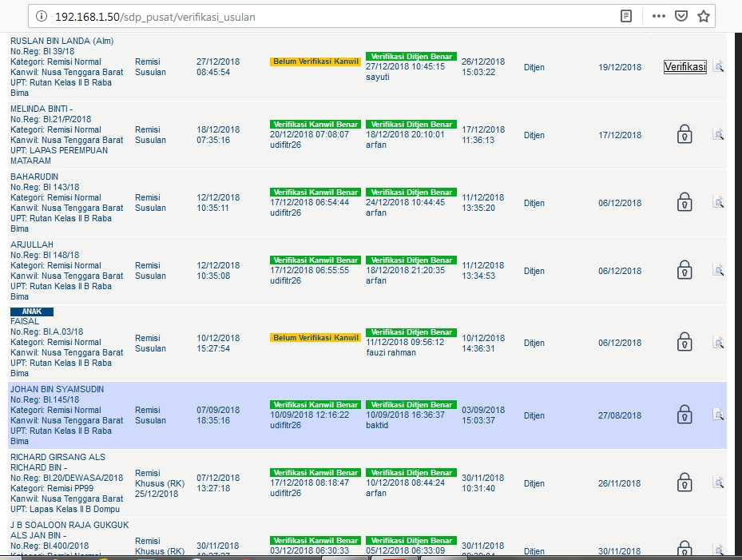
Task: Click lock icon for Johan Bin Syamsudin
Action: click(x=684, y=415)
